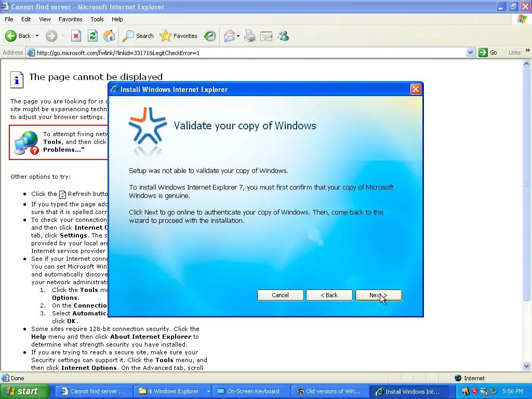Viewport: 532px width, 399px height.
Task: Open the History clock icon
Action: [x=210, y=36]
